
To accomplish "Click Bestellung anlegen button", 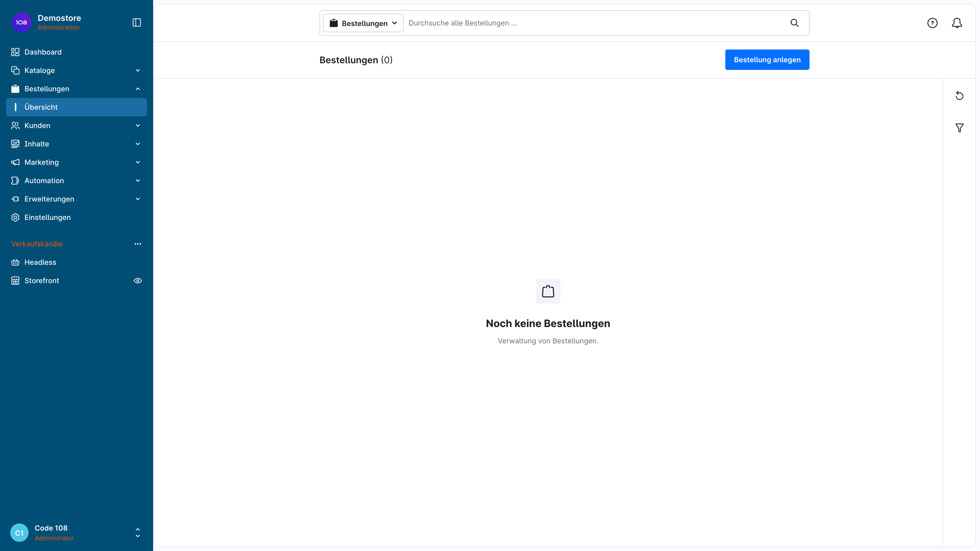I will 767,60.
